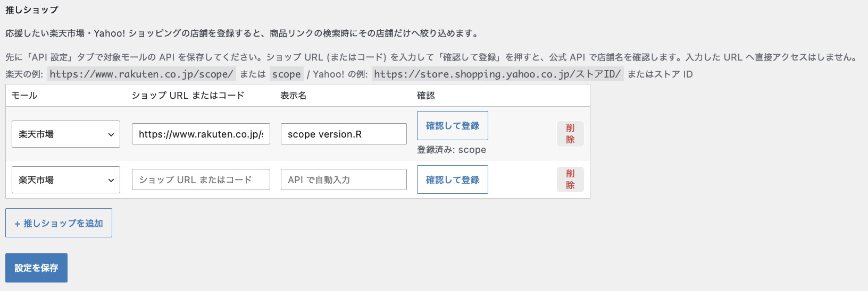Open the first row's 楽天市場 mall dropdown
868x291 pixels.
pos(66,134)
